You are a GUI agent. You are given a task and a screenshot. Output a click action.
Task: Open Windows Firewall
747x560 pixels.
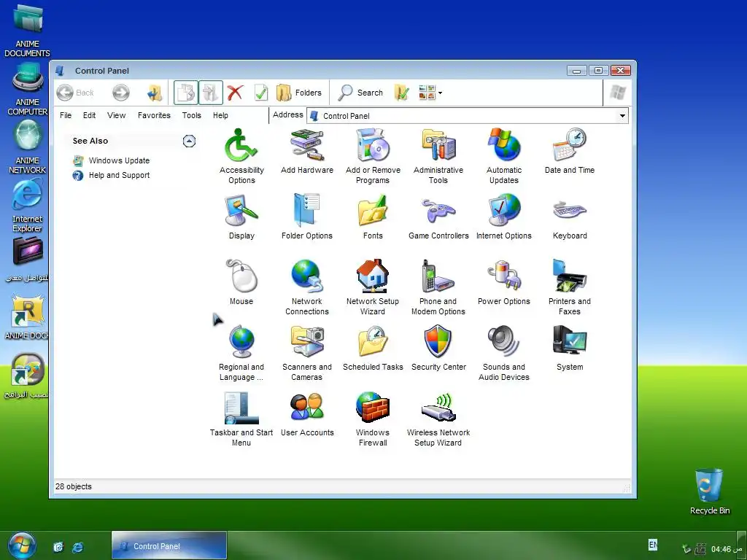pyautogui.click(x=373, y=419)
